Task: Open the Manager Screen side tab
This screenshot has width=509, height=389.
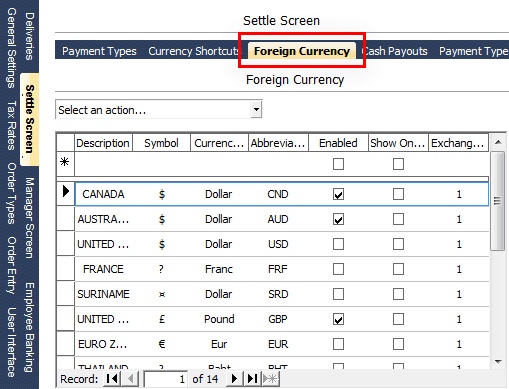Action: pos(29,218)
